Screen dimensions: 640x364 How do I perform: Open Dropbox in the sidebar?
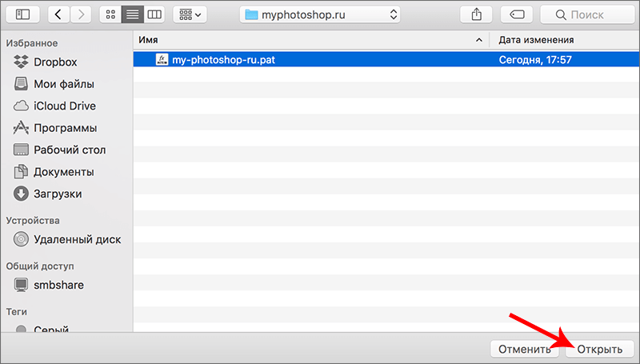point(54,62)
